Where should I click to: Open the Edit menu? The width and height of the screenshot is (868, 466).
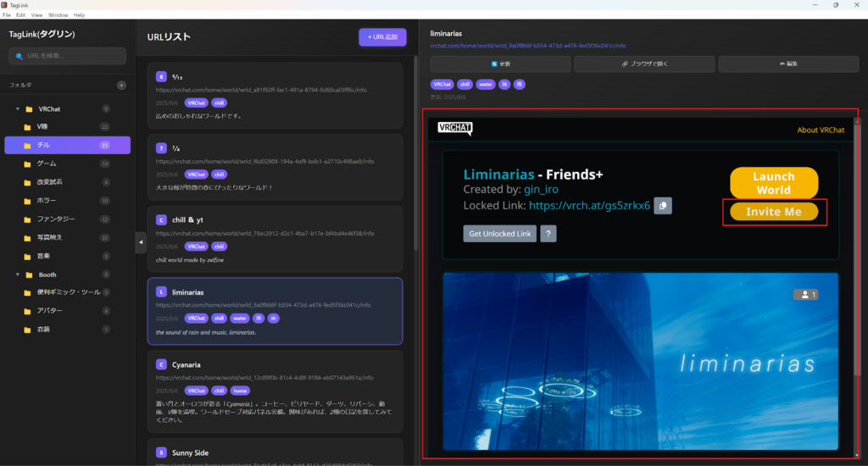point(20,15)
